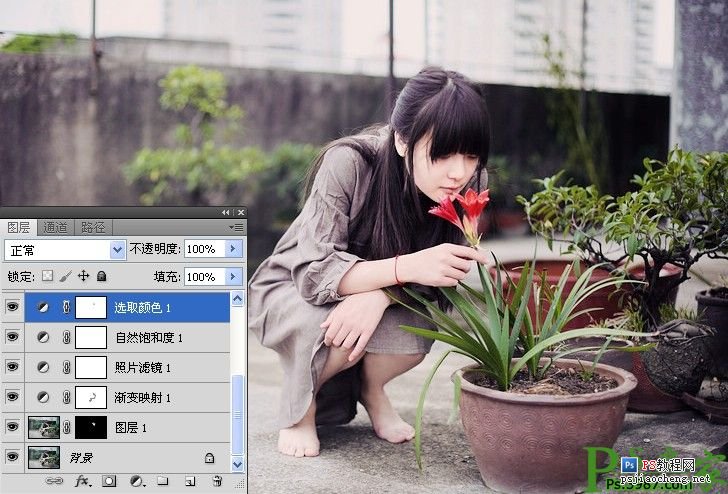Click mask link chain on 图层 1

coord(66,428)
